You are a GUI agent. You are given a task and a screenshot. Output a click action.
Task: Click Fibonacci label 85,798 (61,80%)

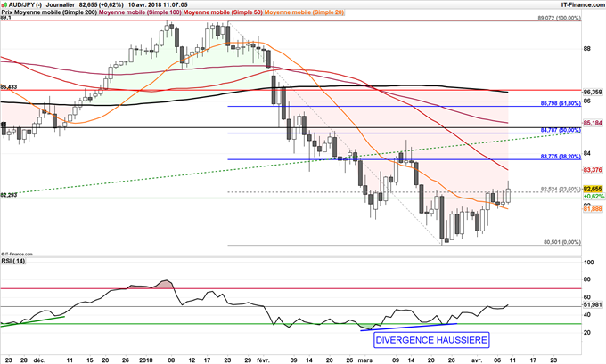point(561,103)
